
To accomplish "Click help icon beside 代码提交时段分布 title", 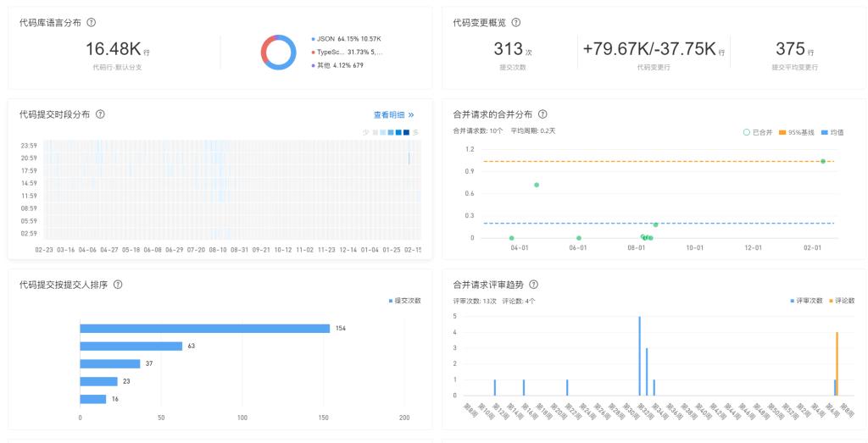I will pos(100,114).
